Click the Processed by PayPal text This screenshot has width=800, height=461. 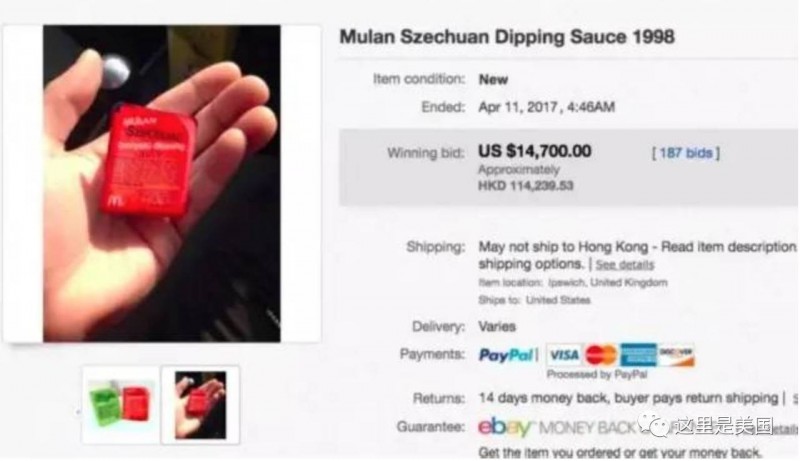click(x=596, y=375)
